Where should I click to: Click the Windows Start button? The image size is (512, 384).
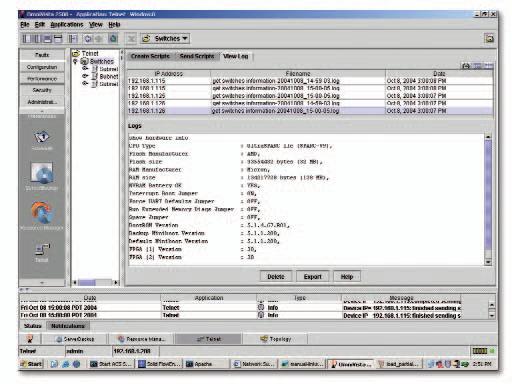pos(31,364)
